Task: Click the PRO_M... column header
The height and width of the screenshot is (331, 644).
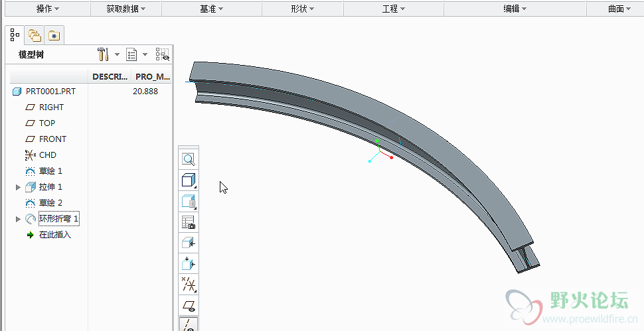Action: click(153, 77)
